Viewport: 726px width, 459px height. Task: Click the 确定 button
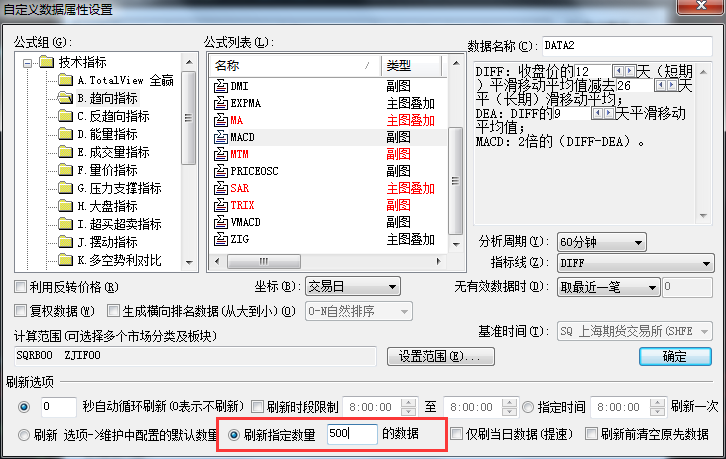[675, 356]
